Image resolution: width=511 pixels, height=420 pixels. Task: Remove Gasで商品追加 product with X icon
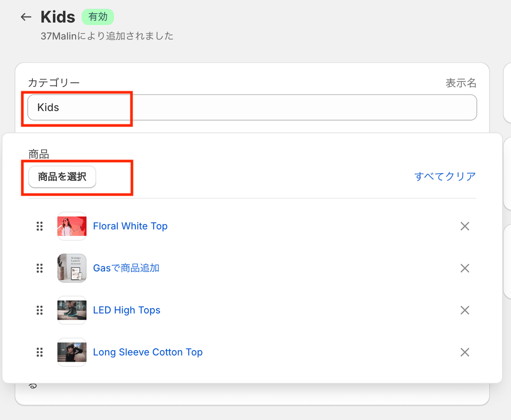click(x=465, y=268)
